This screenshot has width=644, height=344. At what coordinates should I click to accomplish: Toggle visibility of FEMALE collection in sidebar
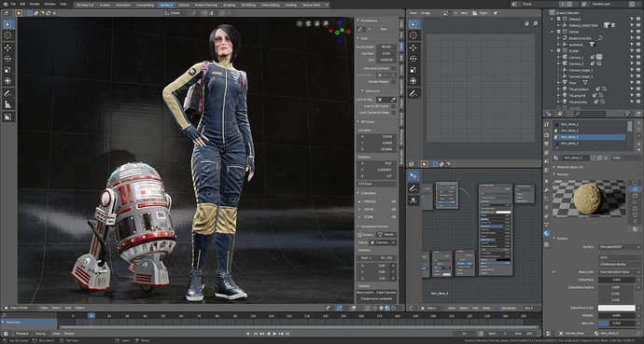tap(394, 201)
